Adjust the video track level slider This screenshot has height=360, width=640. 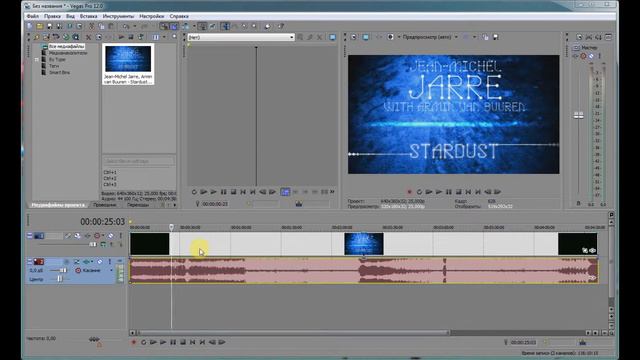click(93, 244)
